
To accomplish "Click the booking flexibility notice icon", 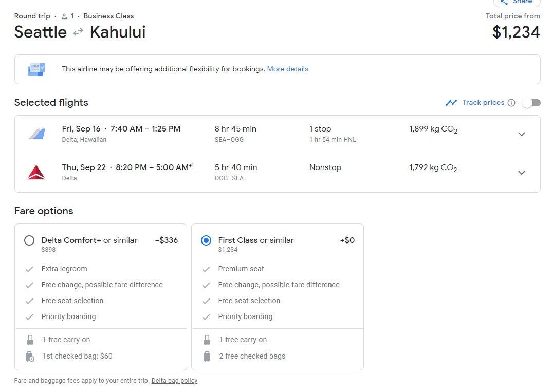I will click(36, 69).
